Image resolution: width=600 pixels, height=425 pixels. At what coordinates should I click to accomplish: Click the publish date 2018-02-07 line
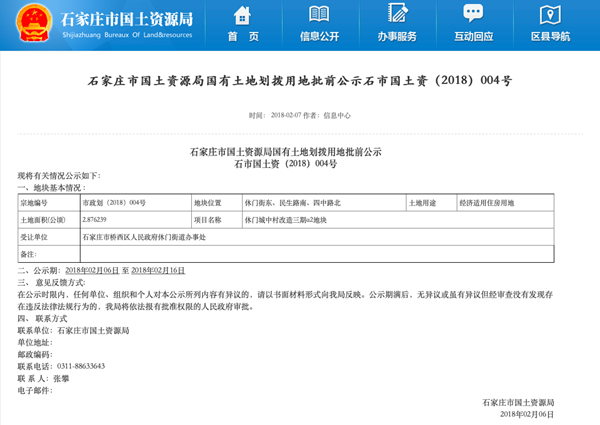[300, 115]
